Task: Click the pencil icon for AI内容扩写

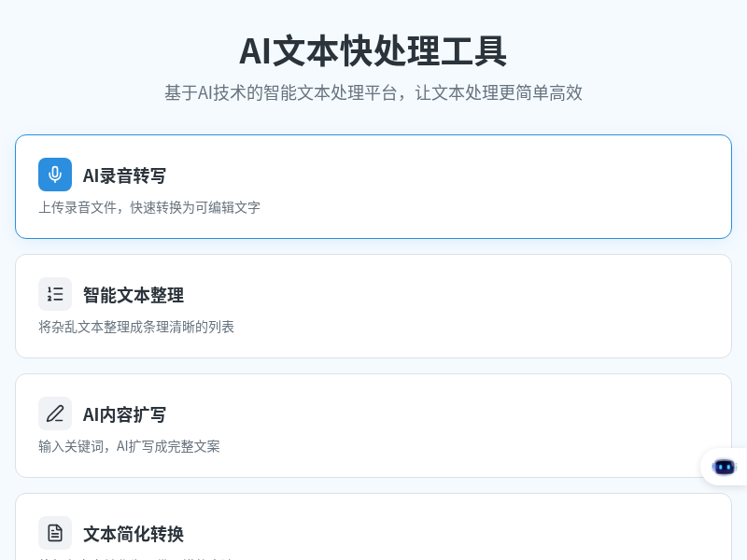Action: click(55, 413)
